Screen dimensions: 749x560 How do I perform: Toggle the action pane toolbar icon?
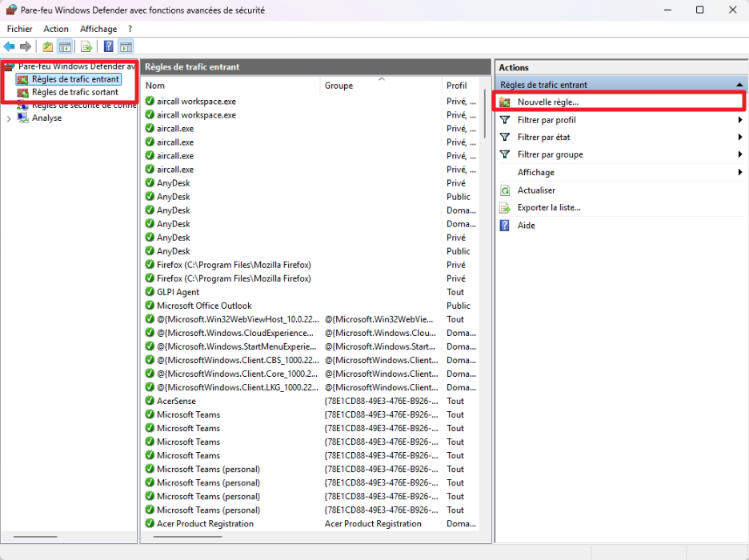tap(126, 46)
